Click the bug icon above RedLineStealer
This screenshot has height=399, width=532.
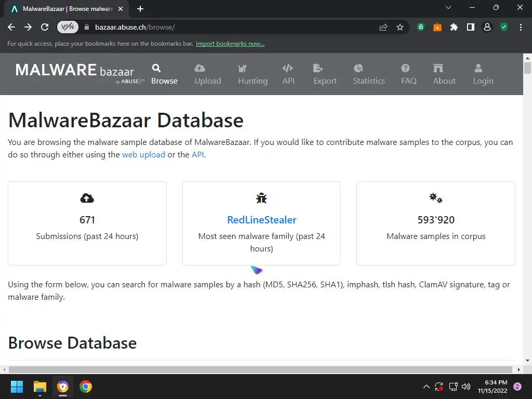pos(262,198)
